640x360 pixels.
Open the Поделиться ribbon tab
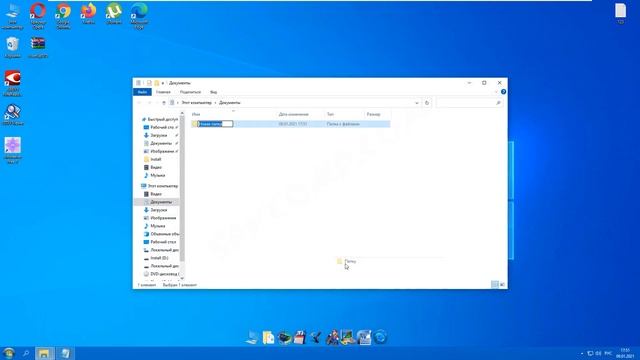pyautogui.click(x=190, y=92)
